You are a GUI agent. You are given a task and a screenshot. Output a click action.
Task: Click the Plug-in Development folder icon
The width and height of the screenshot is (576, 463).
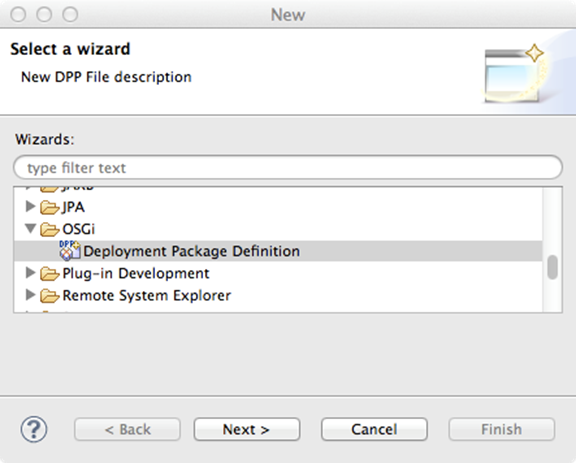coord(50,273)
